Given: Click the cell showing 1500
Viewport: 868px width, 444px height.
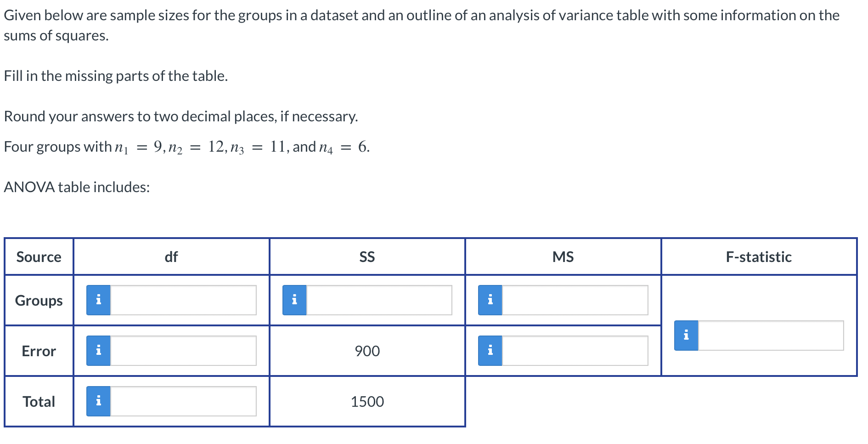Looking at the screenshot, I should coord(367,401).
